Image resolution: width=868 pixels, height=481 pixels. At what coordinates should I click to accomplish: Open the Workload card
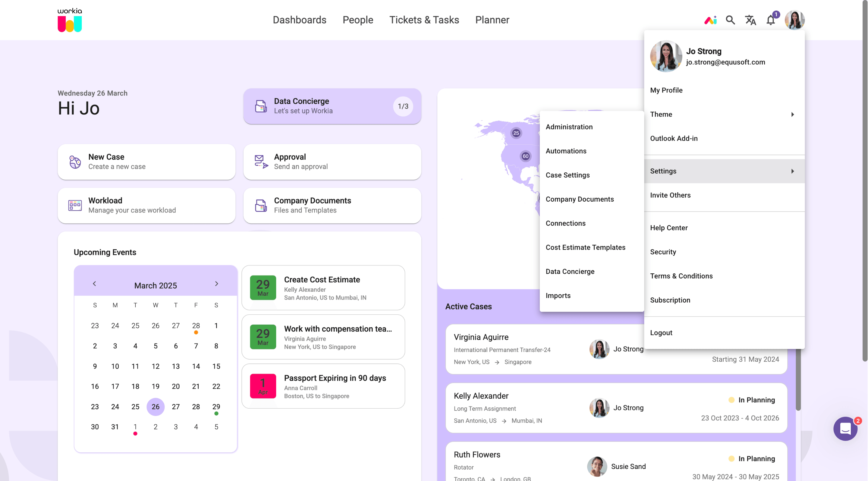pyautogui.click(x=146, y=206)
